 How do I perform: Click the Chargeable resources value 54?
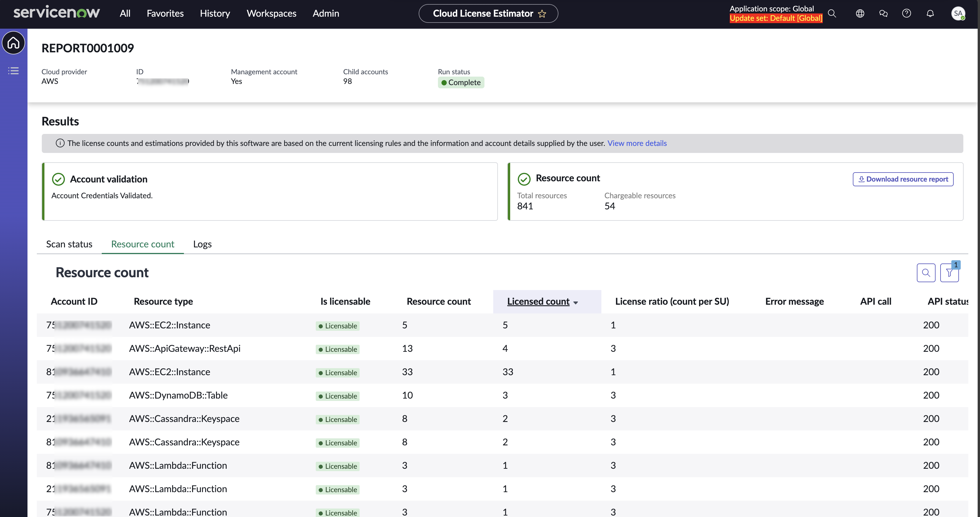click(610, 206)
